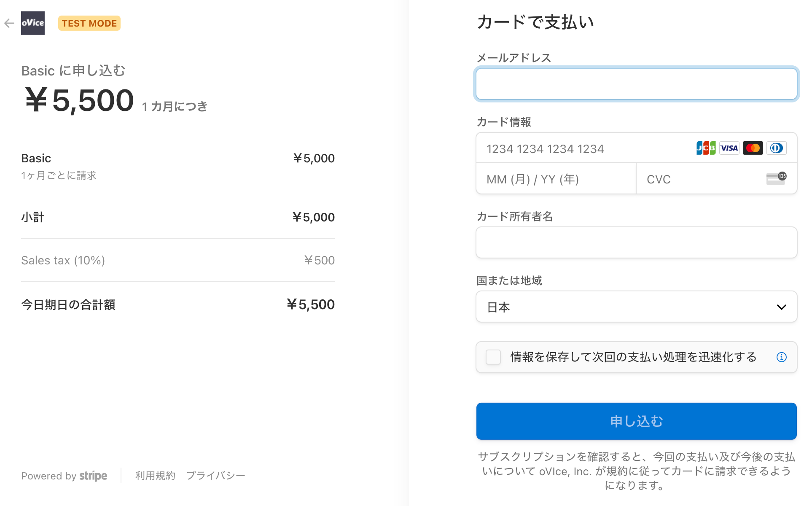Focus the メールアドレス email field
This screenshot has width=812, height=506.
[x=636, y=84]
